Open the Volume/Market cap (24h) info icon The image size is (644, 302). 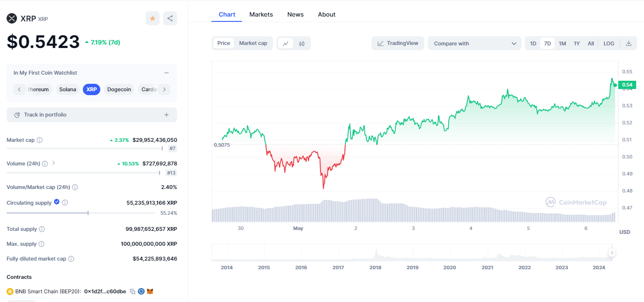coord(75,187)
